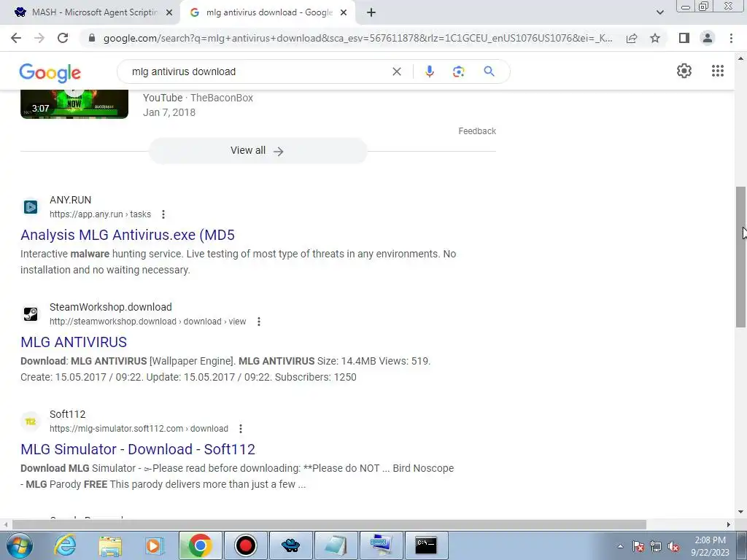The width and height of the screenshot is (747, 560).
Task: Submit search with magnifier icon
Action: (489, 71)
